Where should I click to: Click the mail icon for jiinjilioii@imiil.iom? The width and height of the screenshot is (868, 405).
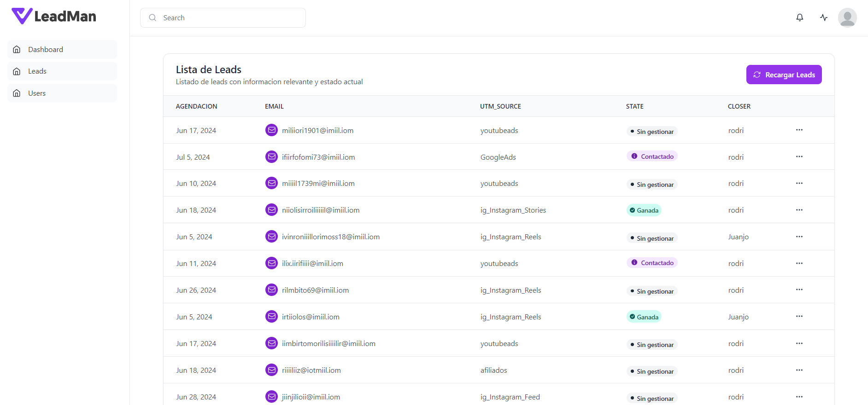pyautogui.click(x=272, y=397)
